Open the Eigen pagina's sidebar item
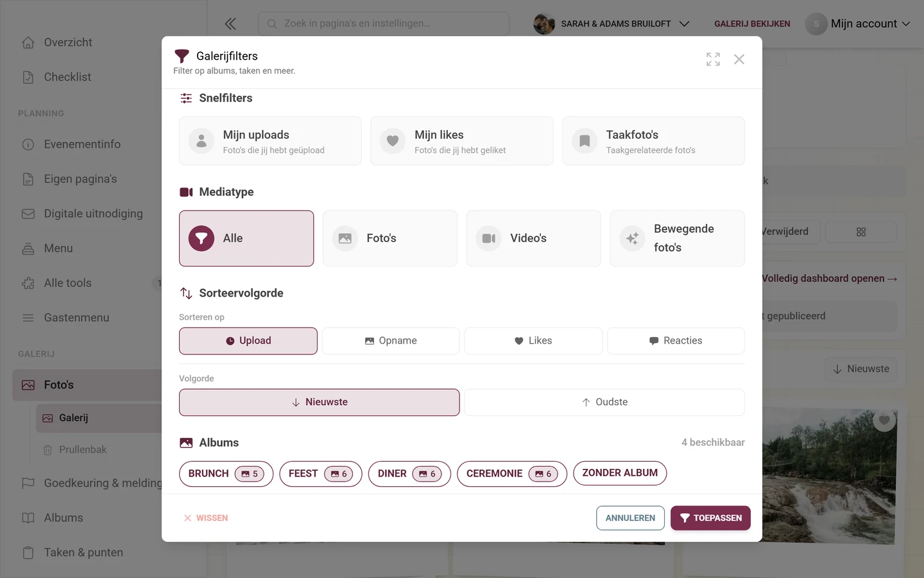This screenshot has width=924, height=578. pos(80,179)
